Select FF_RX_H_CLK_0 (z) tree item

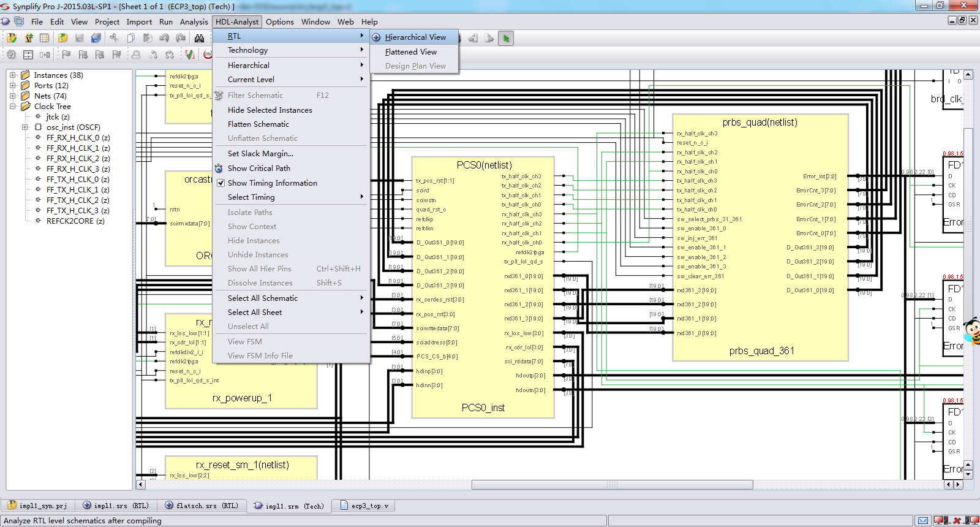point(78,138)
